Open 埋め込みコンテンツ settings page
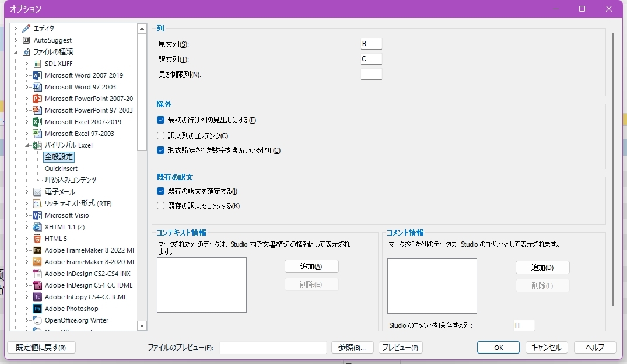Viewport: 627px width, 364px height. [71, 180]
